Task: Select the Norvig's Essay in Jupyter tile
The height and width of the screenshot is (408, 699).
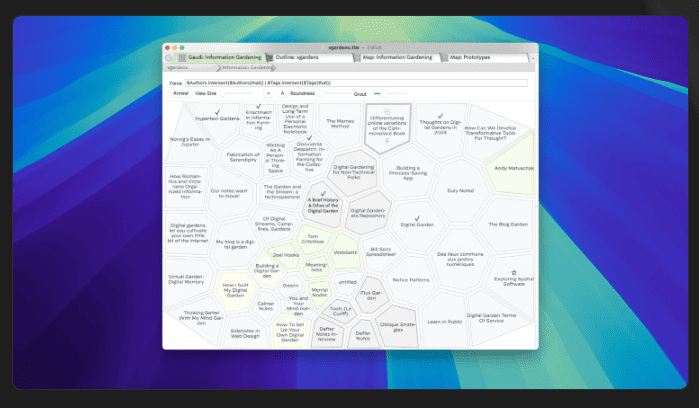Action: click(x=189, y=141)
